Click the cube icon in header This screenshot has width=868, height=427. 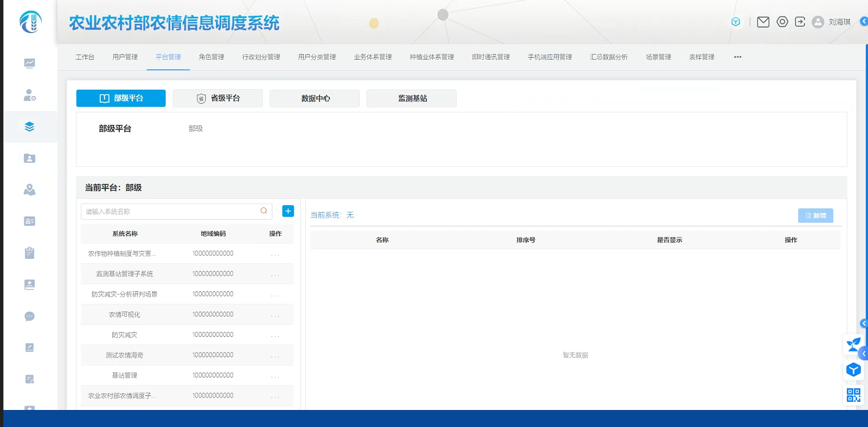click(736, 22)
